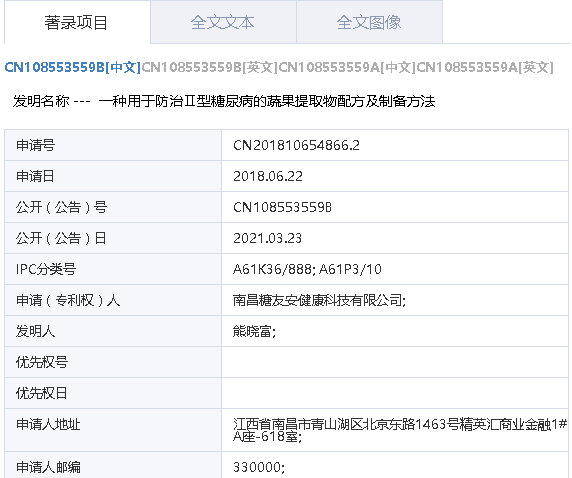Open the 全文图像 tab
Viewport: 572px width, 478px height.
pyautogui.click(x=370, y=22)
